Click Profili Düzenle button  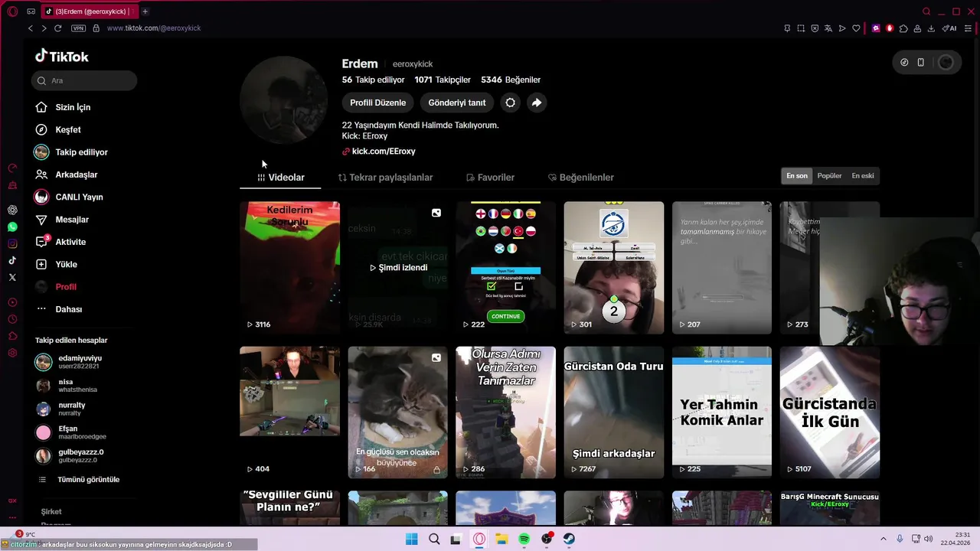tap(378, 103)
